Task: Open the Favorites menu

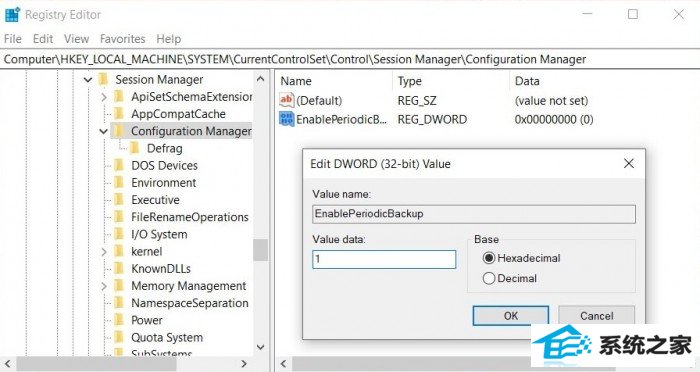Action: tap(122, 39)
